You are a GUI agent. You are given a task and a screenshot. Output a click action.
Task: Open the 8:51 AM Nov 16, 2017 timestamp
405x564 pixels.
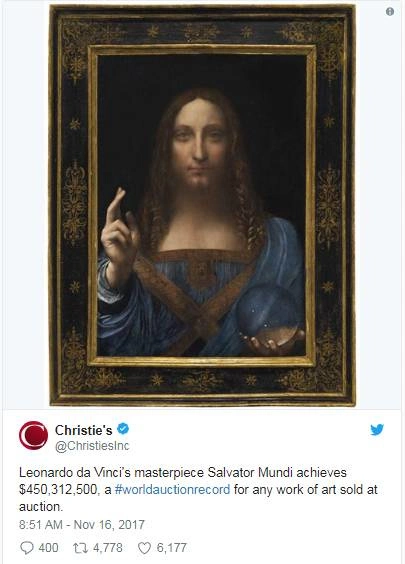coord(82,524)
